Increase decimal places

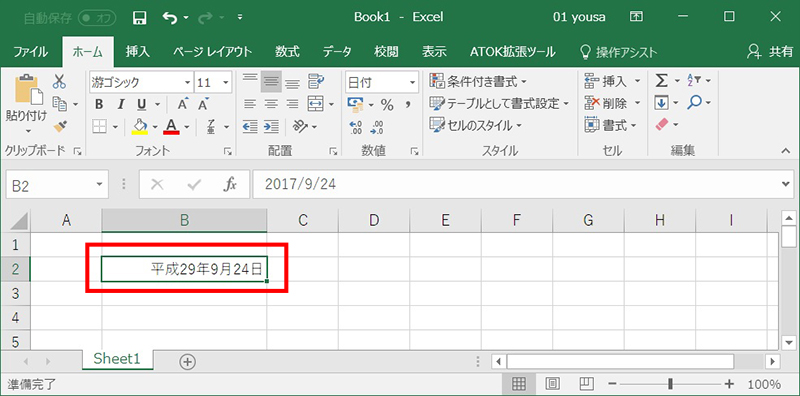point(356,127)
